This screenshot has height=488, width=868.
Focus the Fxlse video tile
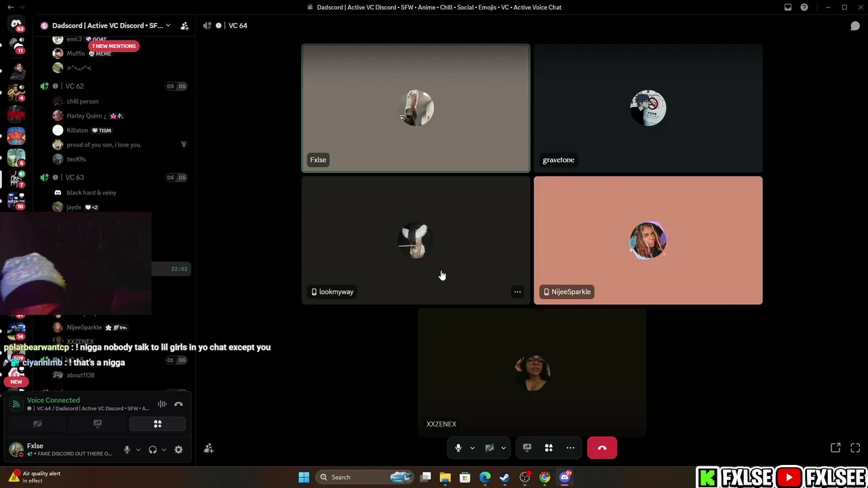click(x=416, y=108)
